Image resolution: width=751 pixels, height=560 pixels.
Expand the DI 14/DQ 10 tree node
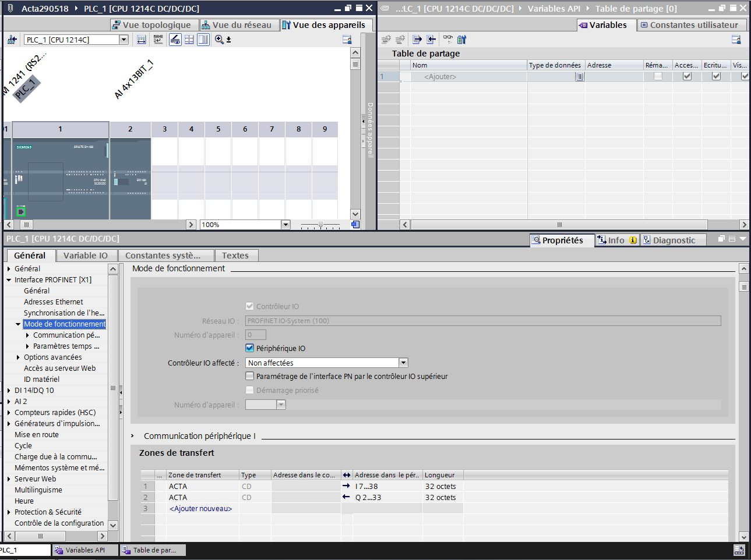pyautogui.click(x=9, y=391)
